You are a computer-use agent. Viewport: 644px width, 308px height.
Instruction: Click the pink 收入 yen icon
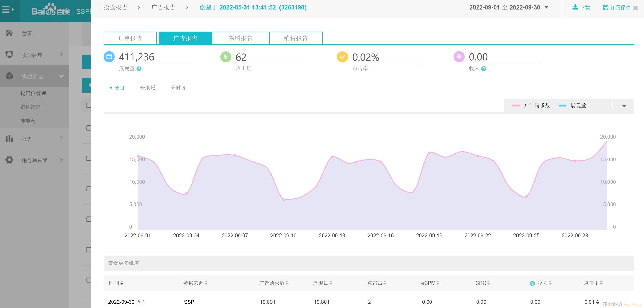tap(459, 57)
